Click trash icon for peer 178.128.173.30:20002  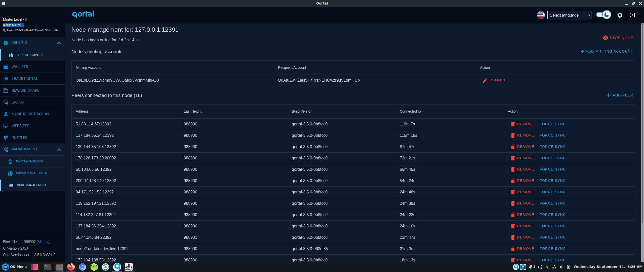click(513, 158)
